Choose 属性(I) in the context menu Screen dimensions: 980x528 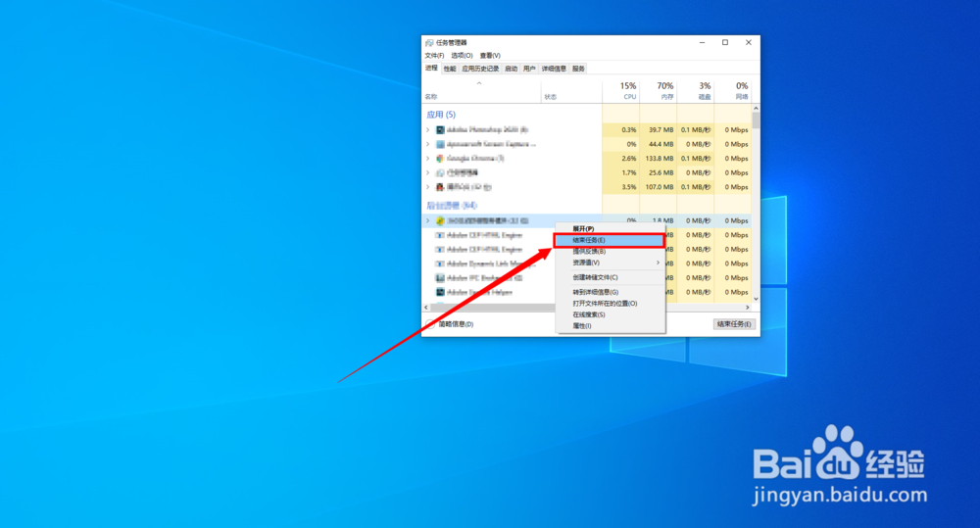tap(610, 325)
